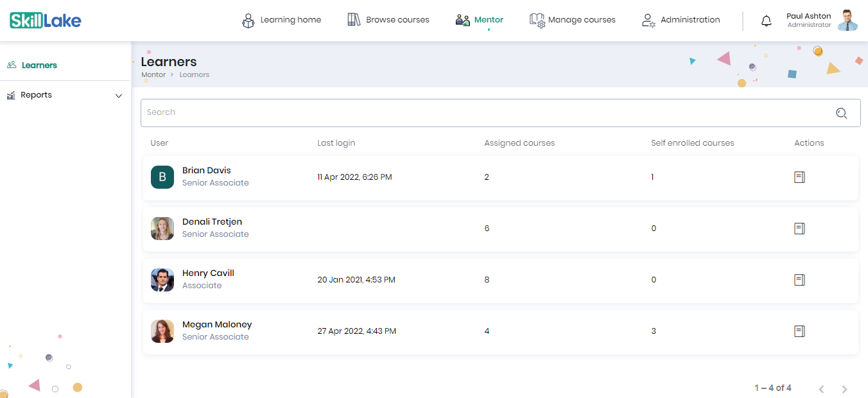Image resolution: width=868 pixels, height=398 pixels.
Task: Open Henry Cavill's course details icon
Action: click(x=799, y=280)
